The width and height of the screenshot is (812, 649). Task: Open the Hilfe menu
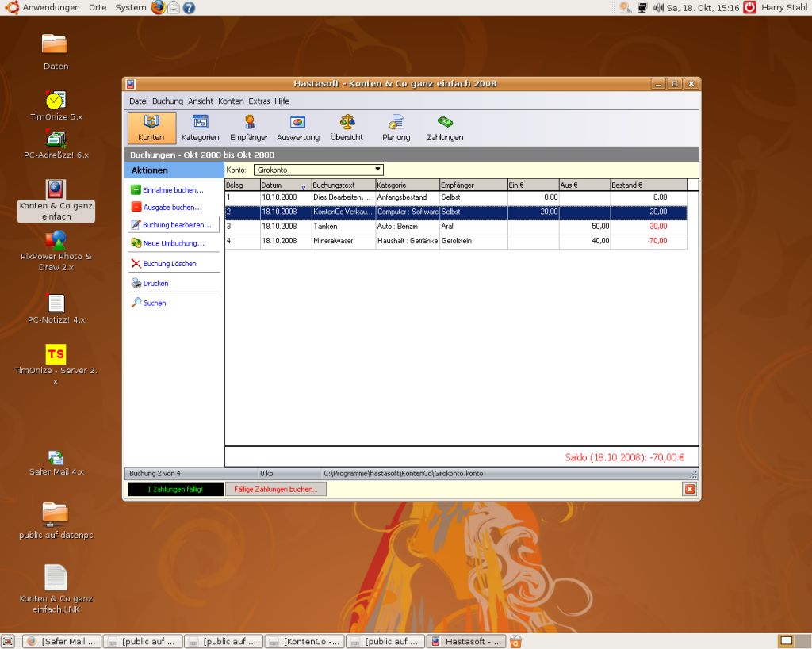[282, 101]
